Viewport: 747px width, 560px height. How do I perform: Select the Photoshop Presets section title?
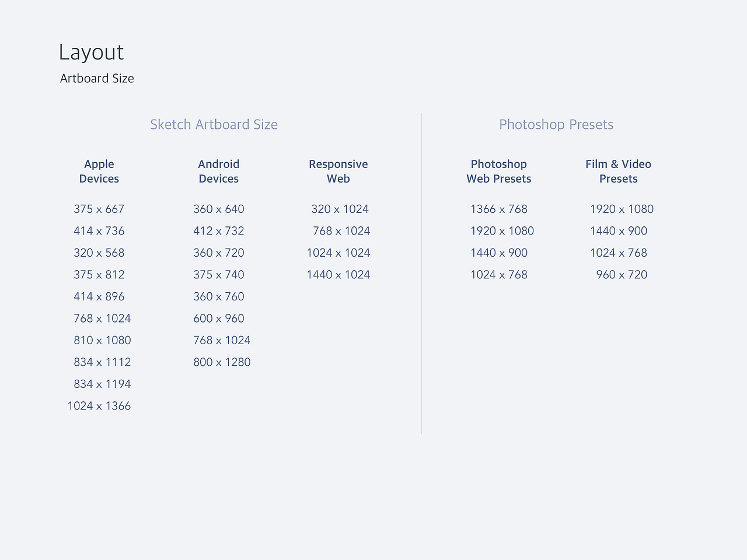556,124
